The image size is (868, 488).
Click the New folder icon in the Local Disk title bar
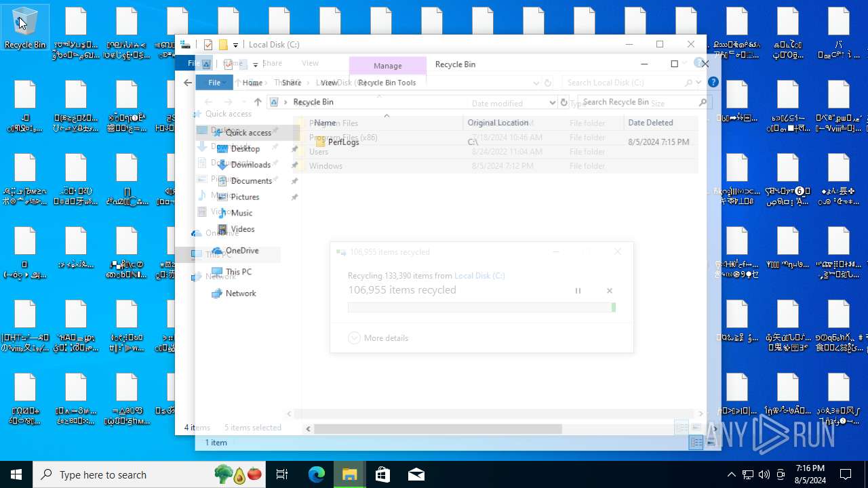222,45
